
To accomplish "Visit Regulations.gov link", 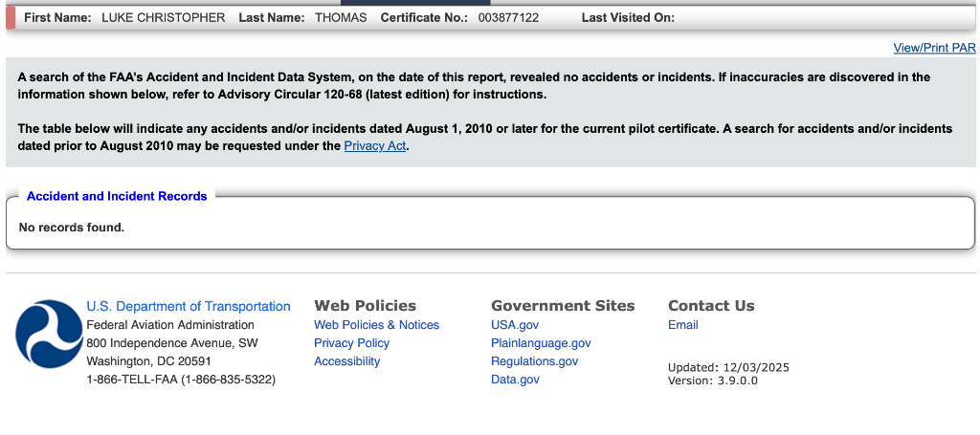I will [x=534, y=360].
